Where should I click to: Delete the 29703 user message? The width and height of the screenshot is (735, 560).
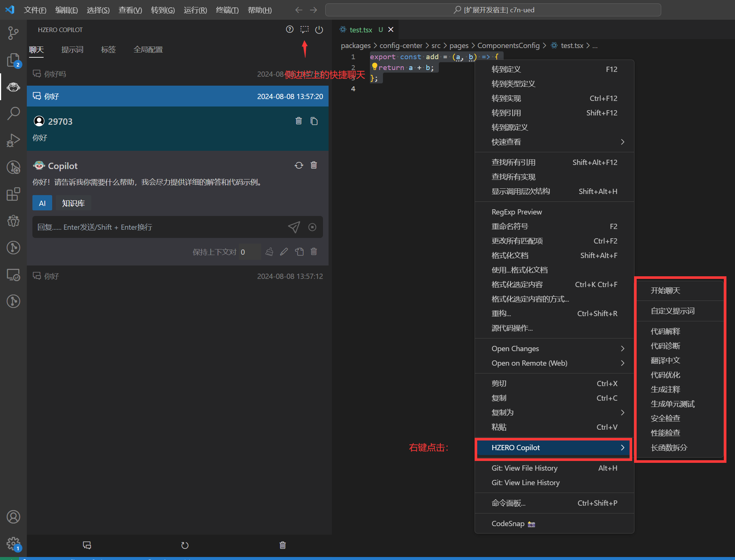(x=298, y=121)
